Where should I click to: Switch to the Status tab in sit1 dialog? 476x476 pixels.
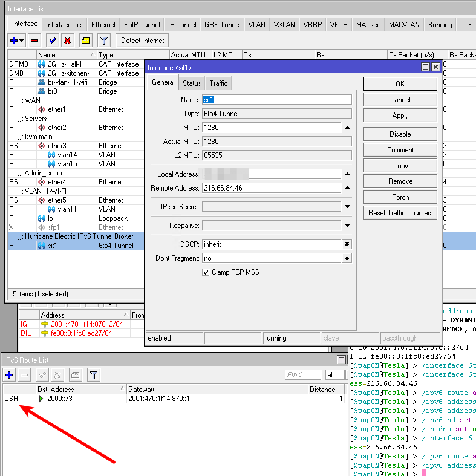(192, 83)
